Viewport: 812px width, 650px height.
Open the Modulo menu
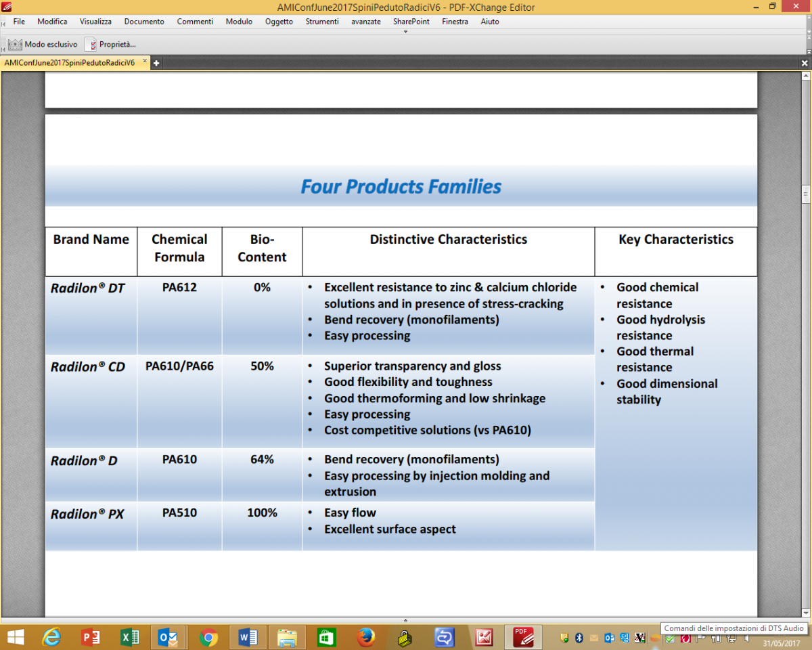click(239, 22)
